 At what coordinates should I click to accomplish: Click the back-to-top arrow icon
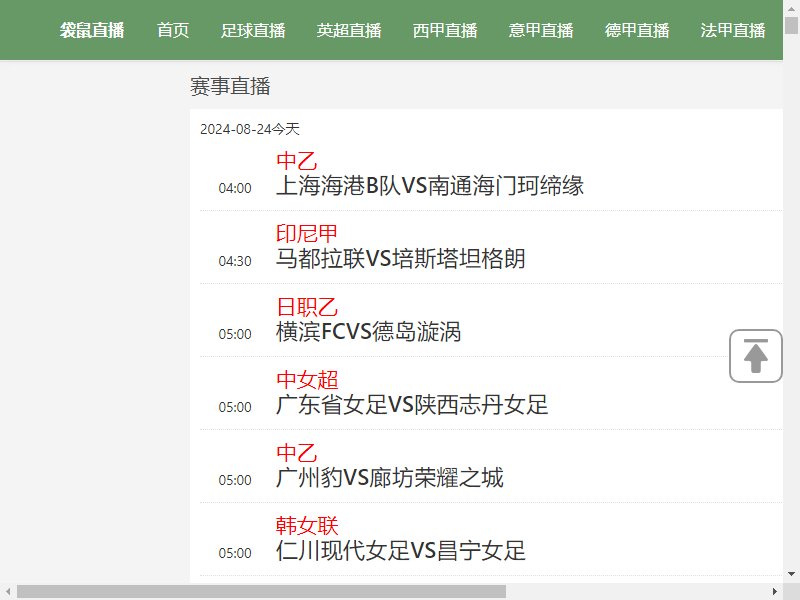coord(756,356)
